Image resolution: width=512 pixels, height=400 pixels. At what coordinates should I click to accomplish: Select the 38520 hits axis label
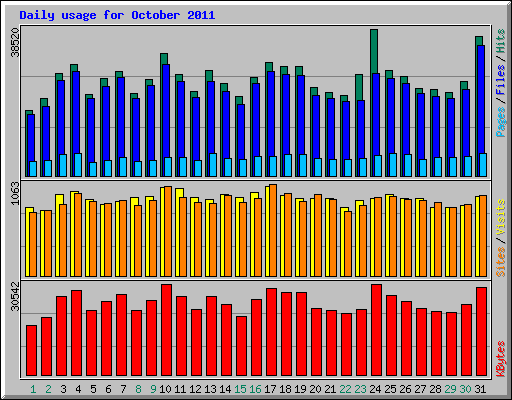click(x=15, y=42)
